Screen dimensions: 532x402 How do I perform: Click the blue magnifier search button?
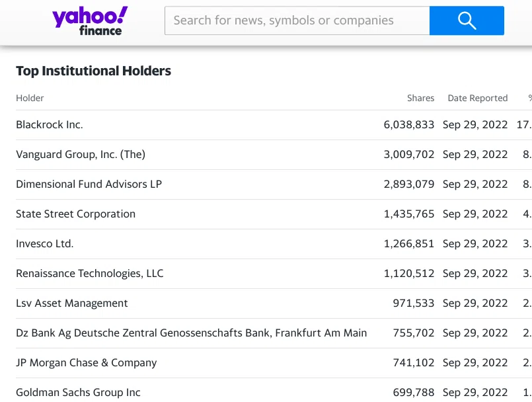pos(467,20)
